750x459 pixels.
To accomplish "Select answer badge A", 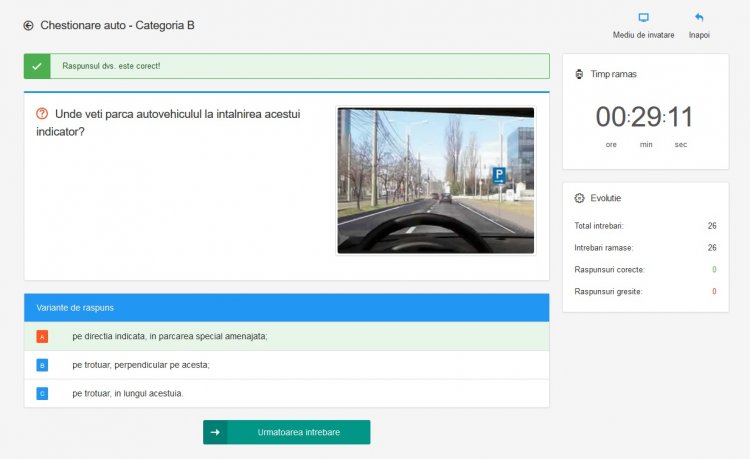I will 42,337.
